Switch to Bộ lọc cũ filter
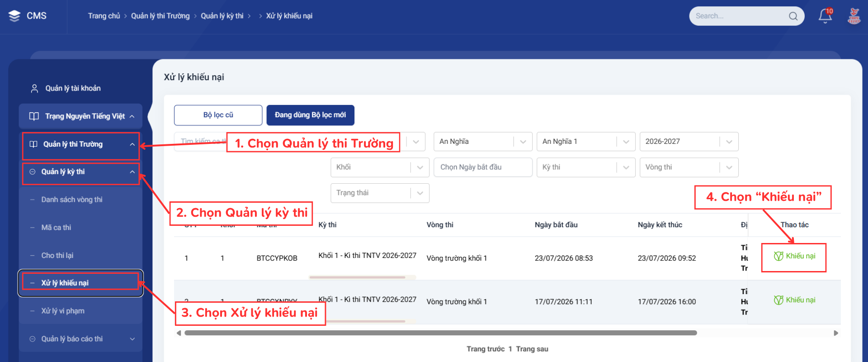The height and width of the screenshot is (362, 868). [x=218, y=115]
